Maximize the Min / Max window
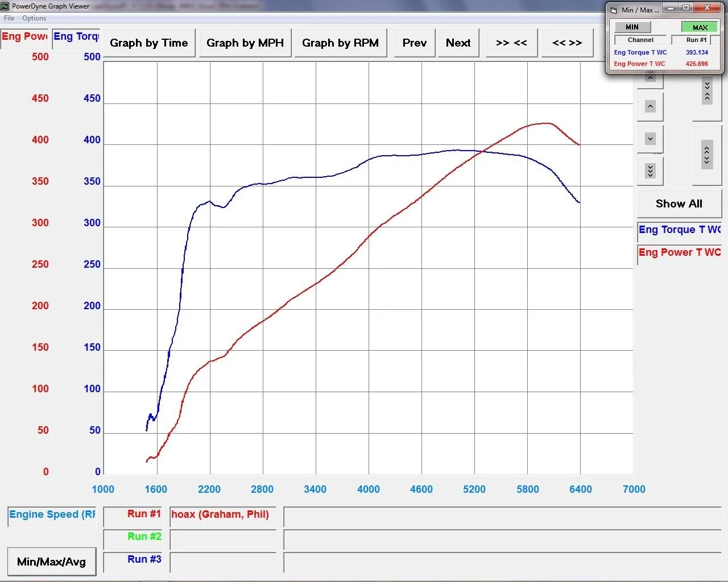The width and height of the screenshot is (728, 582). [x=686, y=8]
